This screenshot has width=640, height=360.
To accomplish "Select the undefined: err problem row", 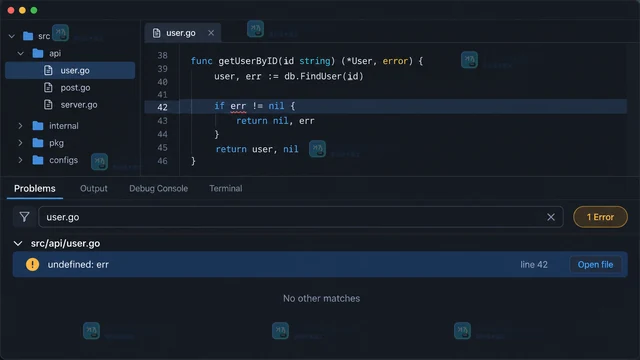I will pos(320,264).
